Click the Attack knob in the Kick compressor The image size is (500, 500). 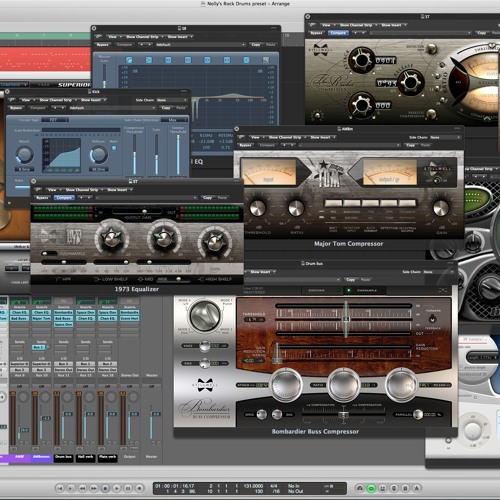[24, 154]
